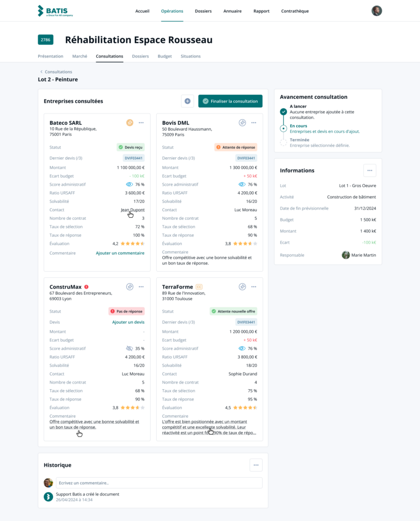
Task: Click Ajouter un devis link for ConstruMax
Action: (x=128, y=322)
